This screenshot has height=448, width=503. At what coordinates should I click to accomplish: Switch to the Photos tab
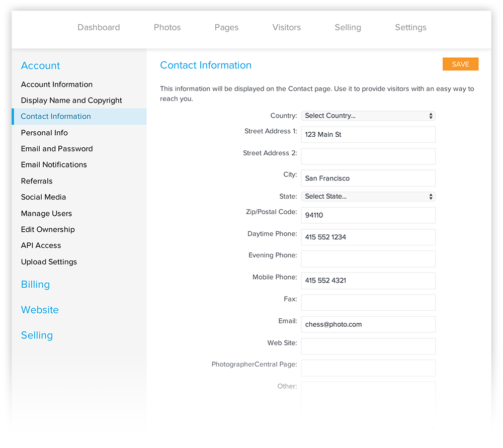click(167, 28)
